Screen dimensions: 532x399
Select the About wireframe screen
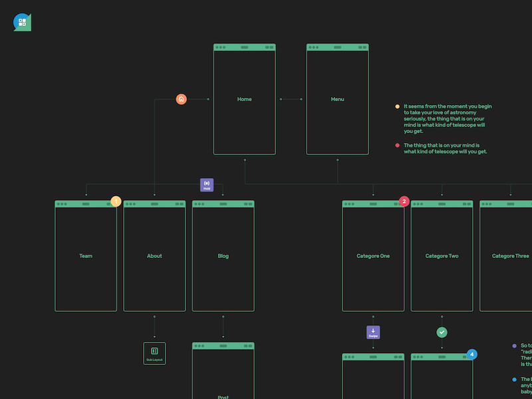pos(154,256)
